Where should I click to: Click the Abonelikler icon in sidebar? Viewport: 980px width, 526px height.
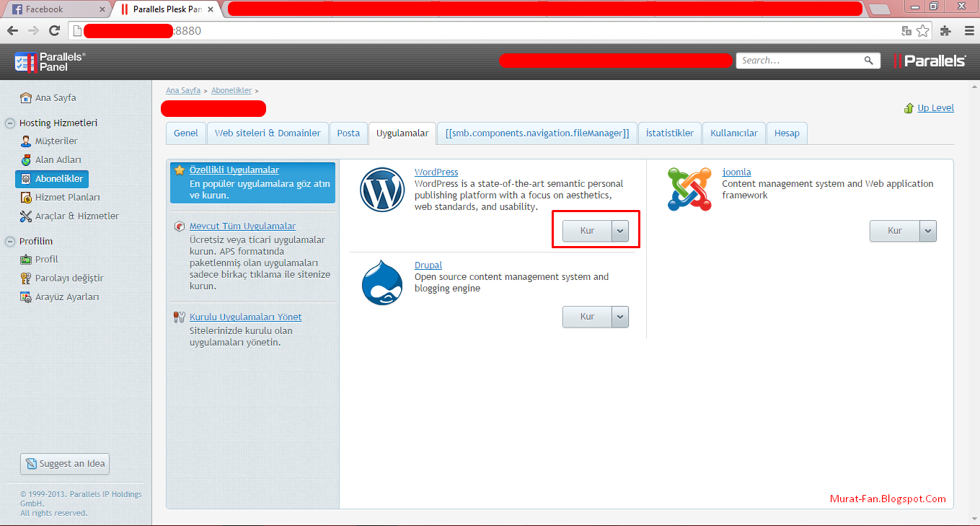26,178
